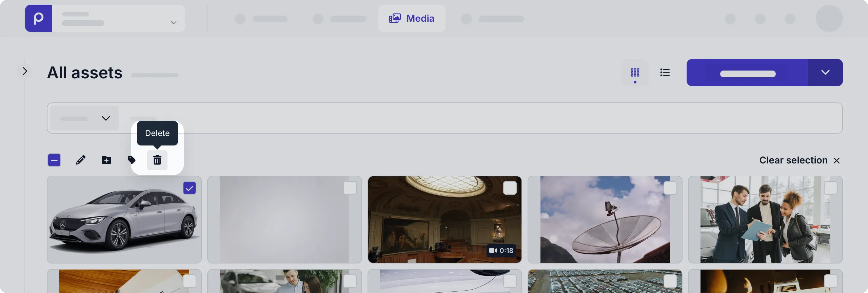Click the pencil edit icon

pyautogui.click(x=81, y=160)
